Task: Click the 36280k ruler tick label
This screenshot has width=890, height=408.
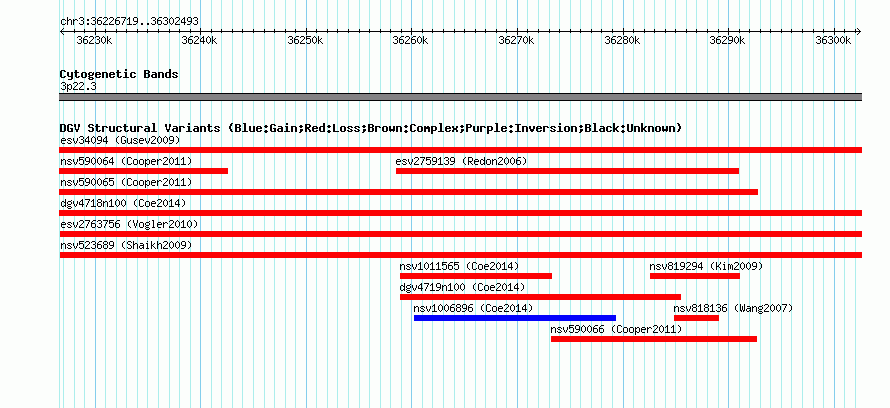Action: (x=623, y=41)
